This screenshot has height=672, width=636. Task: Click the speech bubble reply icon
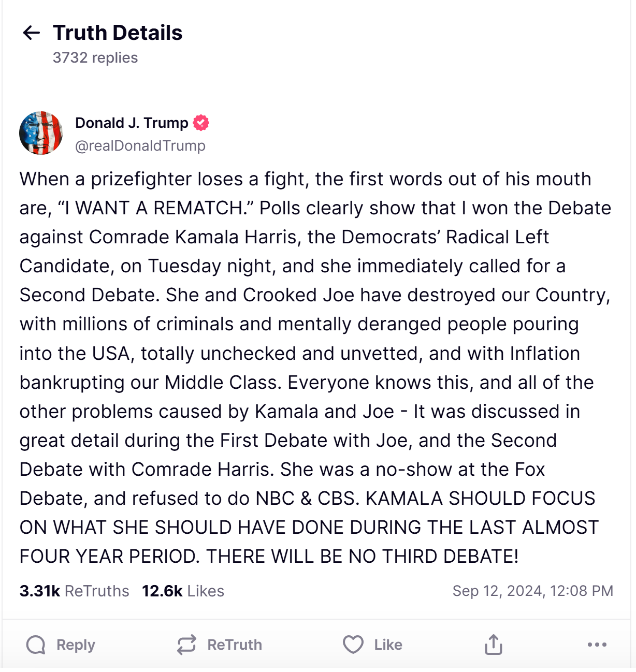[x=36, y=645]
